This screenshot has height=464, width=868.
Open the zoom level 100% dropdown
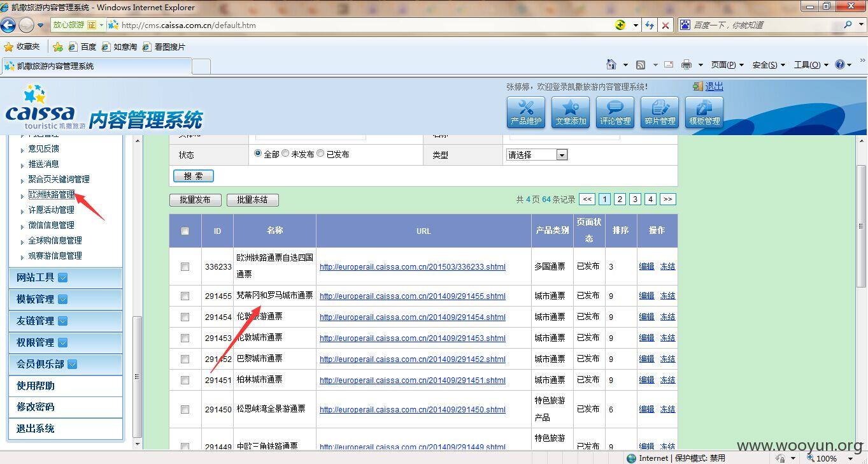click(851, 458)
